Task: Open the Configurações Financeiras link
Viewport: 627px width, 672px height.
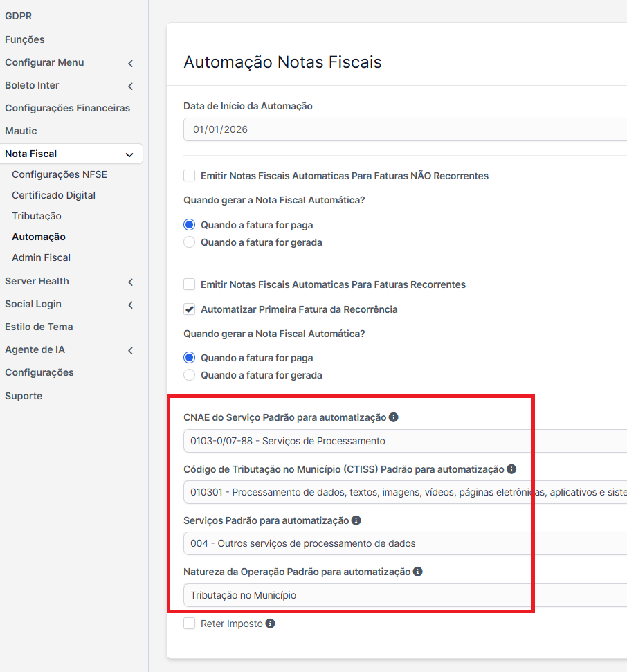Action: tap(67, 108)
